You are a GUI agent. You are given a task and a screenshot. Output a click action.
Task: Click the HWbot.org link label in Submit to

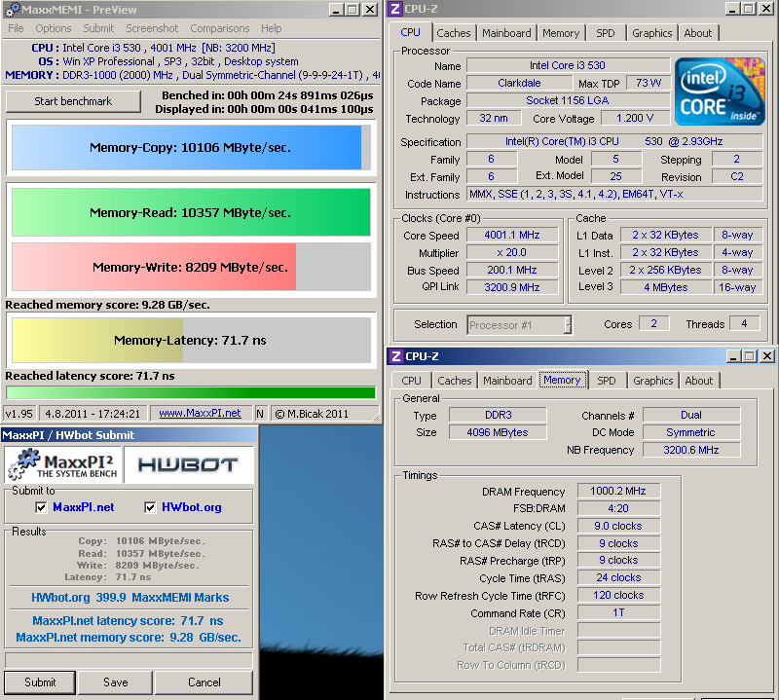coord(192,507)
